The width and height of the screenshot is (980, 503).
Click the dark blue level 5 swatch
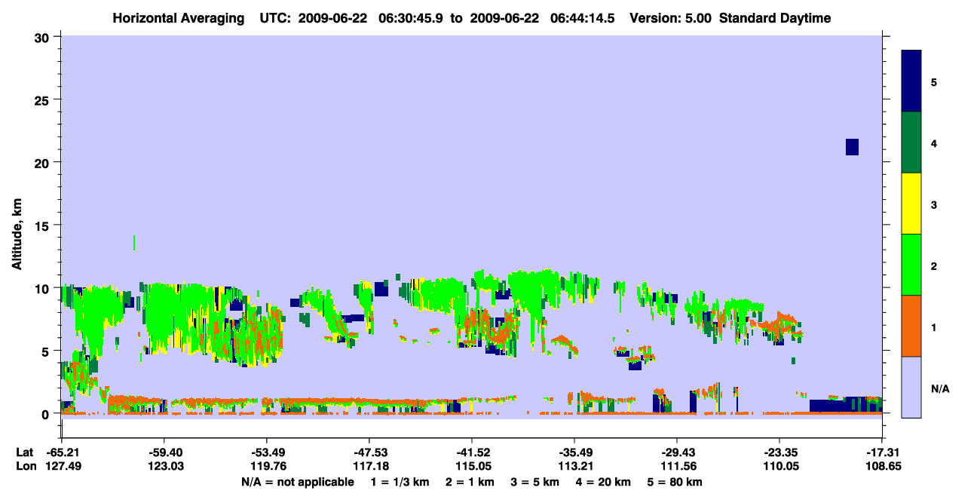(x=911, y=81)
